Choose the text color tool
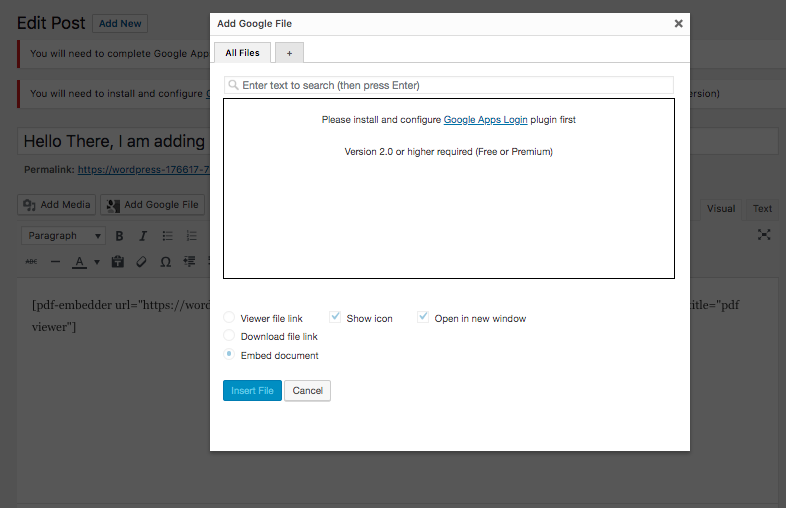Screen dimensions: 786x508 coord(79,262)
